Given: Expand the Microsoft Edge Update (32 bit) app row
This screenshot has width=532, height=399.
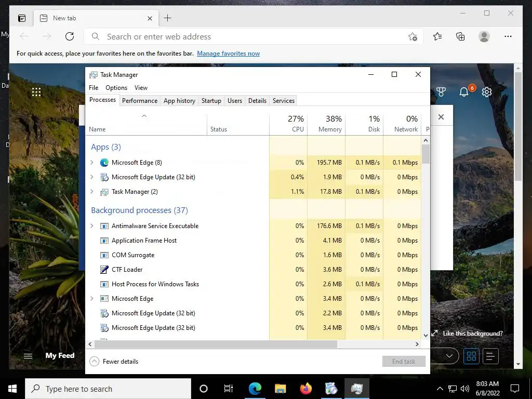Looking at the screenshot, I should (x=91, y=177).
